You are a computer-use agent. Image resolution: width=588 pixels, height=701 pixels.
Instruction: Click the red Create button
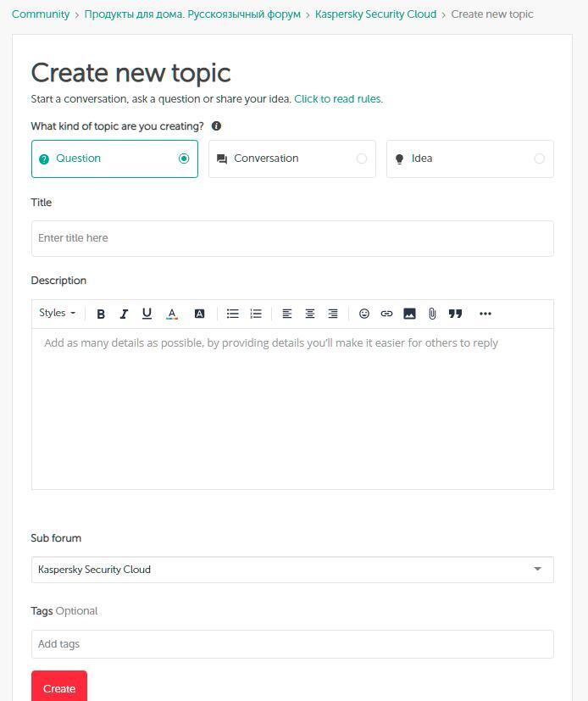(x=59, y=687)
